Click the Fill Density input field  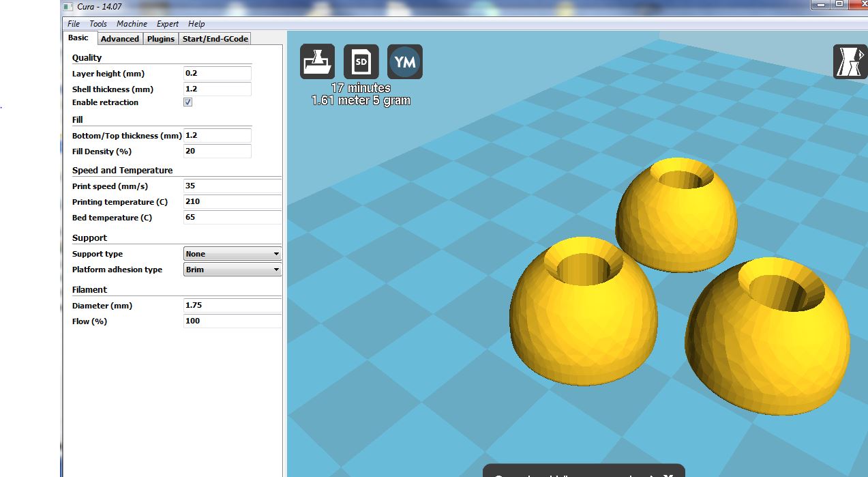(217, 151)
